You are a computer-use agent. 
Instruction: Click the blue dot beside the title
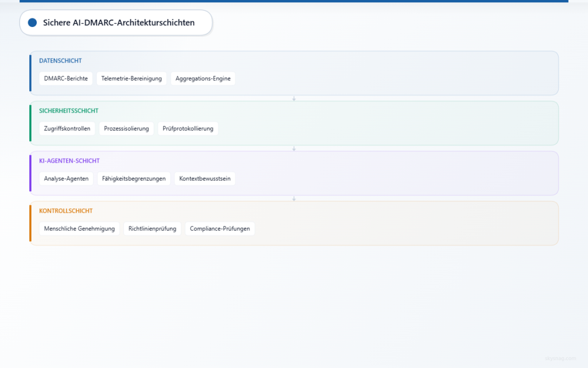click(x=32, y=22)
